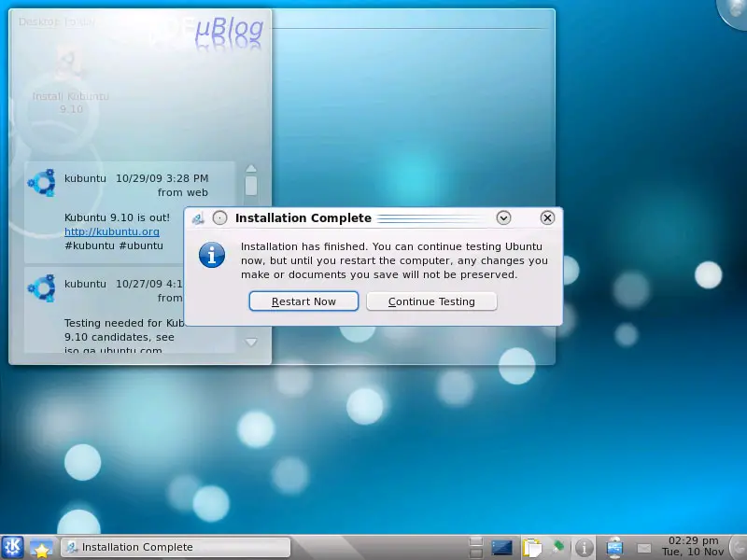The image size is (747, 560).
Task: Close the Installation Complete dialog
Action: [547, 218]
